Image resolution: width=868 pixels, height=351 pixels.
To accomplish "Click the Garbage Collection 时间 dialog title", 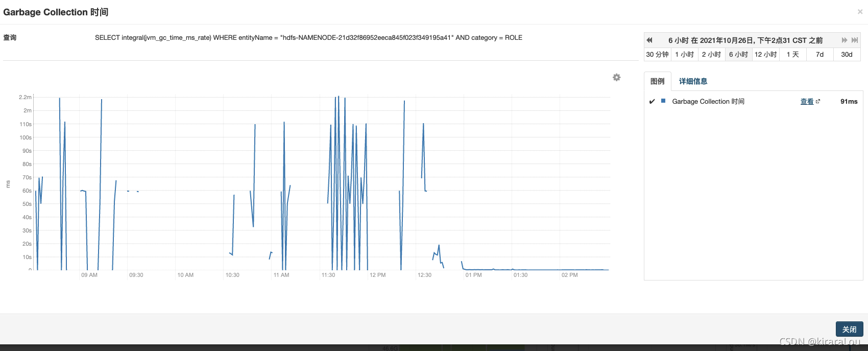I will point(56,12).
